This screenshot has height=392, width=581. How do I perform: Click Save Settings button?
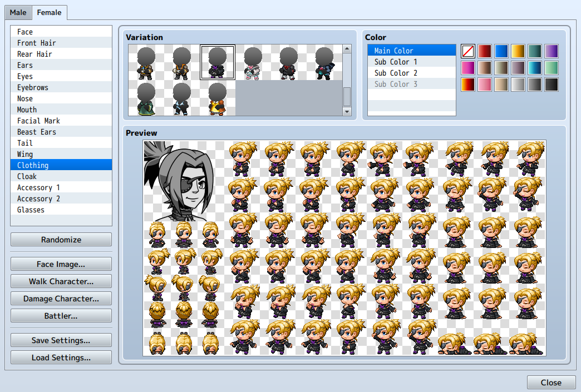point(61,340)
